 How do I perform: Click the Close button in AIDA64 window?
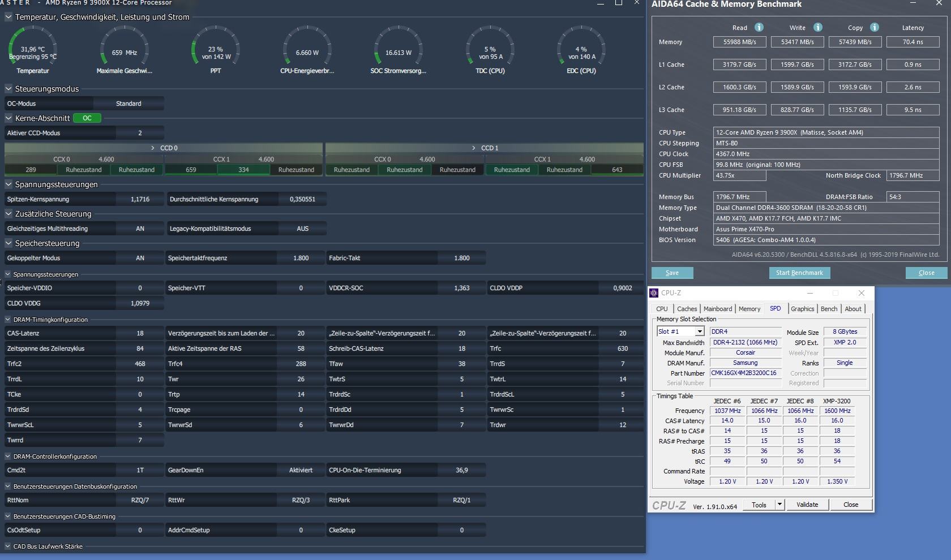pyautogui.click(x=926, y=273)
